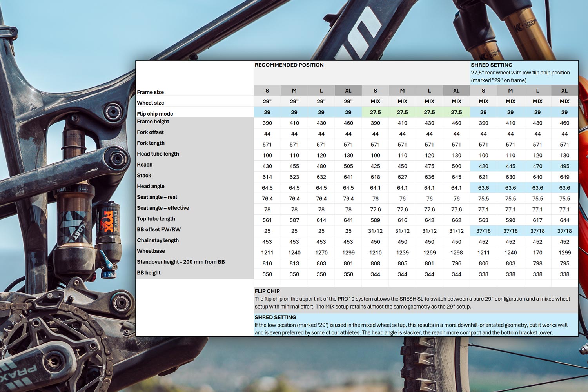Select Reach value 455
This screenshot has height=392, width=588.
click(294, 166)
